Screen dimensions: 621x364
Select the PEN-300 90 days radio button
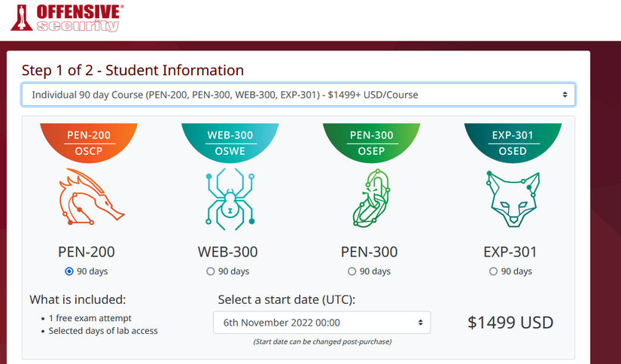352,271
